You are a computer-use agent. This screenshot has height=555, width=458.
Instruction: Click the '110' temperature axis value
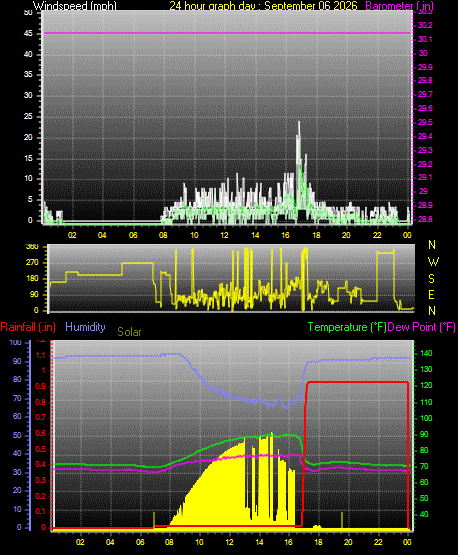point(426,402)
